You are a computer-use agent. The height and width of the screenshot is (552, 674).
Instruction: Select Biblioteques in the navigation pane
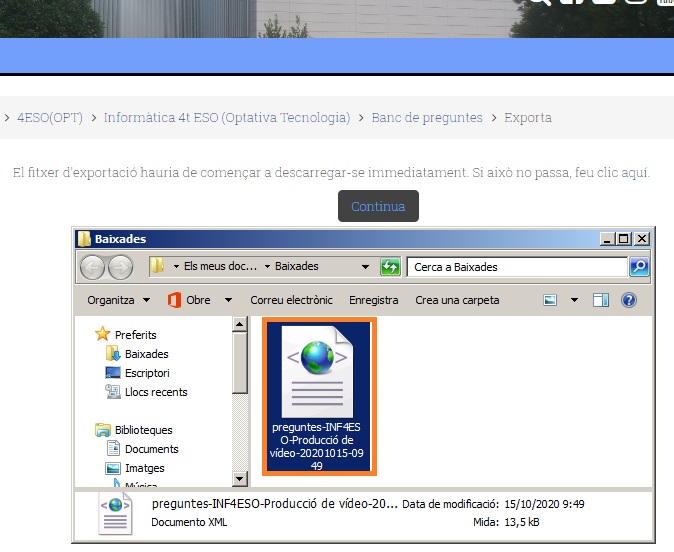[134, 429]
